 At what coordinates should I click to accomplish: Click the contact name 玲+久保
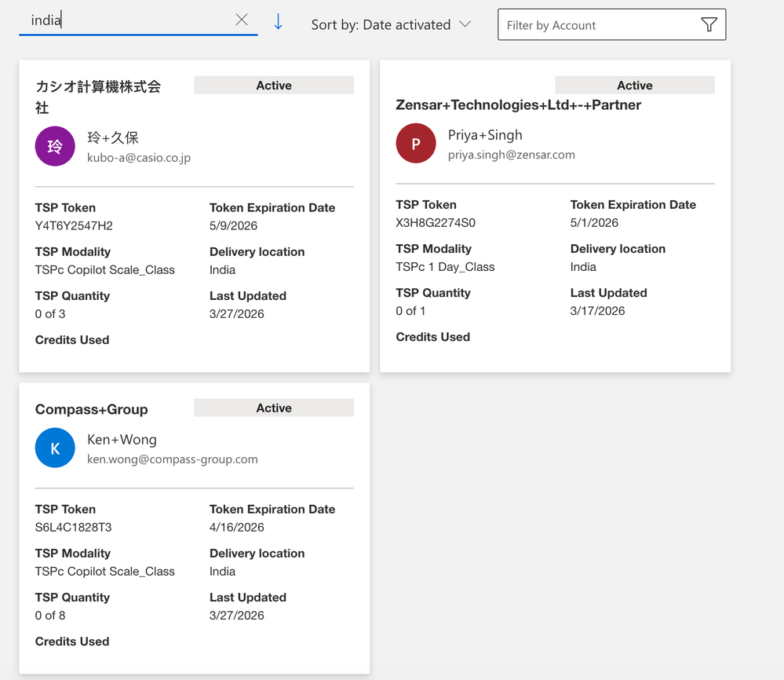point(113,137)
